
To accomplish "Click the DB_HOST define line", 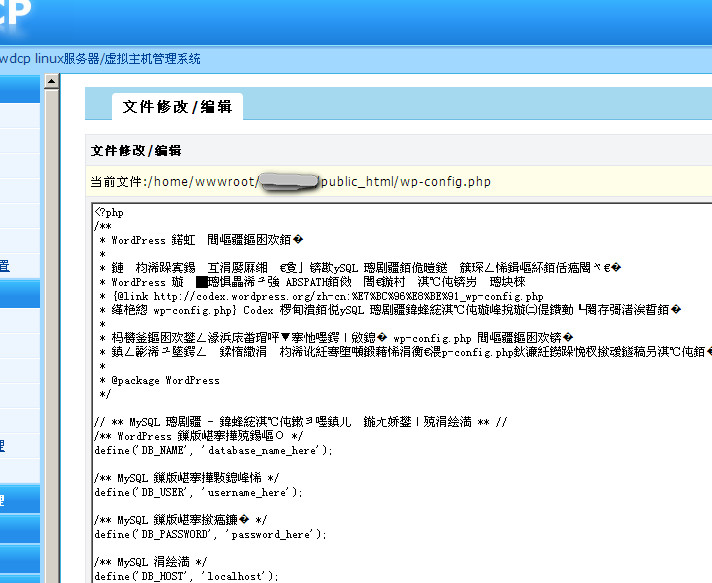I will [186, 576].
